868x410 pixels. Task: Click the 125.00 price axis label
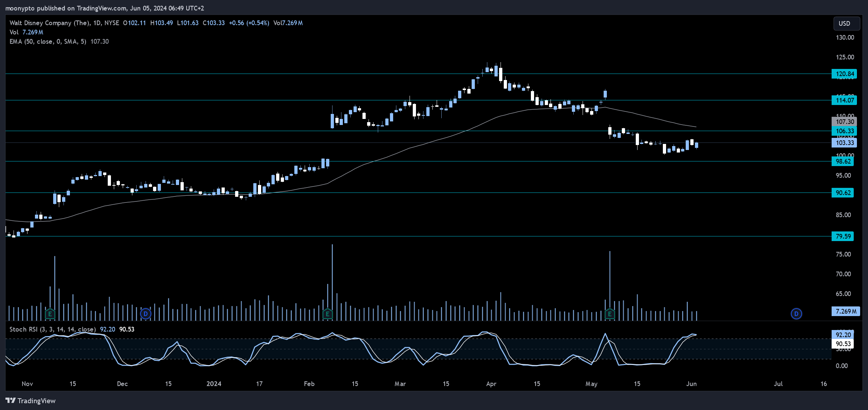(845, 57)
